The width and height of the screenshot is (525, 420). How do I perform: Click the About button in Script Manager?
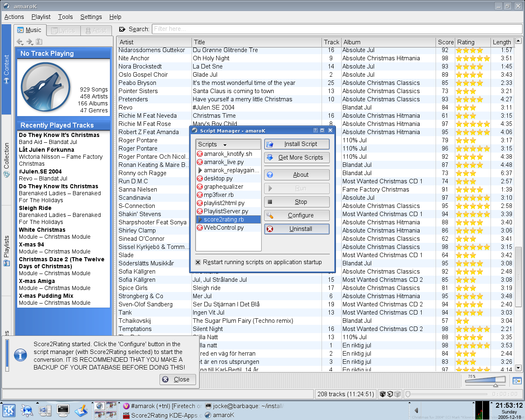(x=297, y=175)
